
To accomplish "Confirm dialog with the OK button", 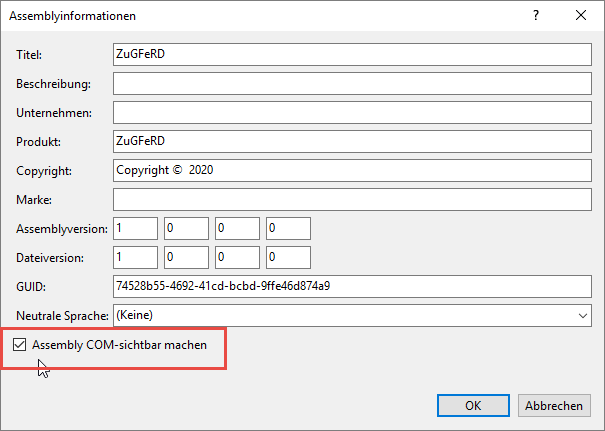I will (x=473, y=405).
